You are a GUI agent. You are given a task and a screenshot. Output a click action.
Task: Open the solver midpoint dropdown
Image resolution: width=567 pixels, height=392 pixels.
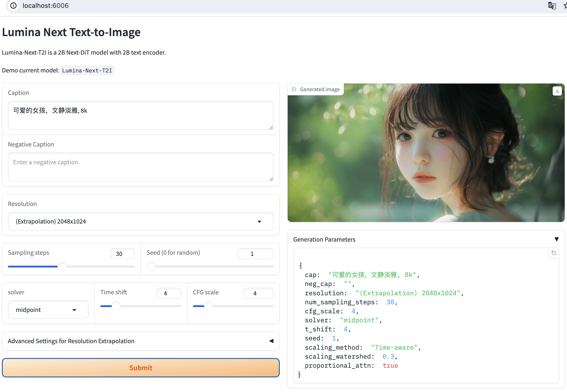(x=48, y=310)
